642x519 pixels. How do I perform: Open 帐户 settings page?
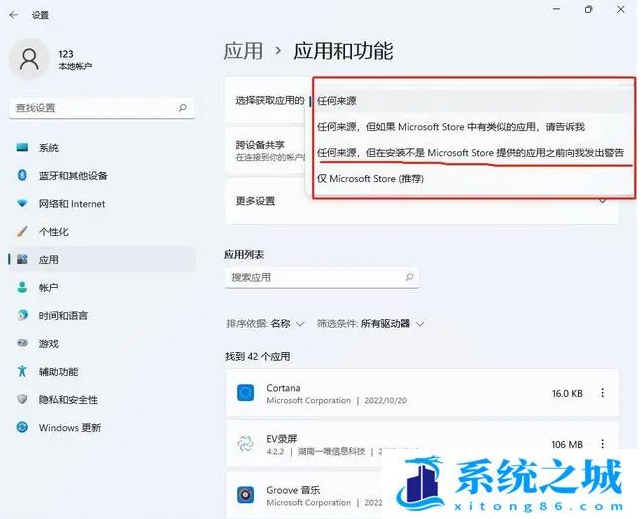(102, 287)
